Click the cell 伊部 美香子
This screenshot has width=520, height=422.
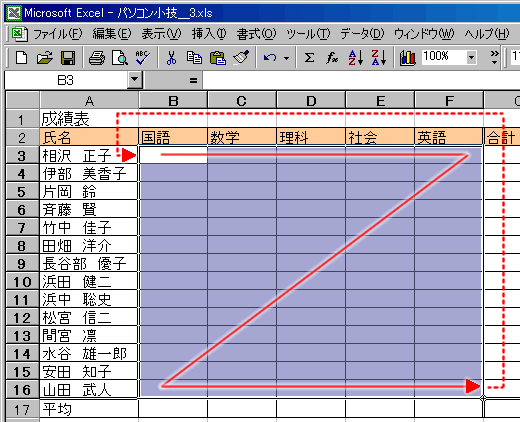click(89, 173)
